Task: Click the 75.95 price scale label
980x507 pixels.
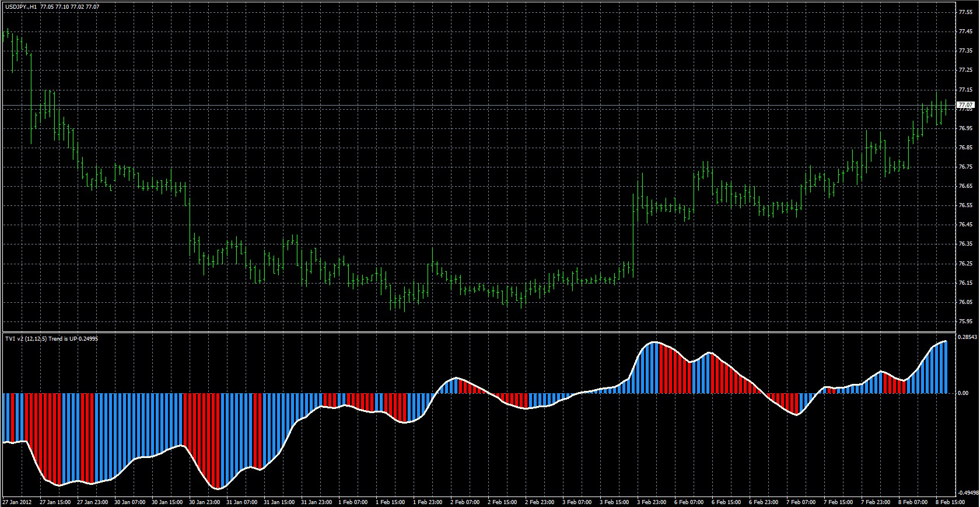Action: click(x=965, y=321)
